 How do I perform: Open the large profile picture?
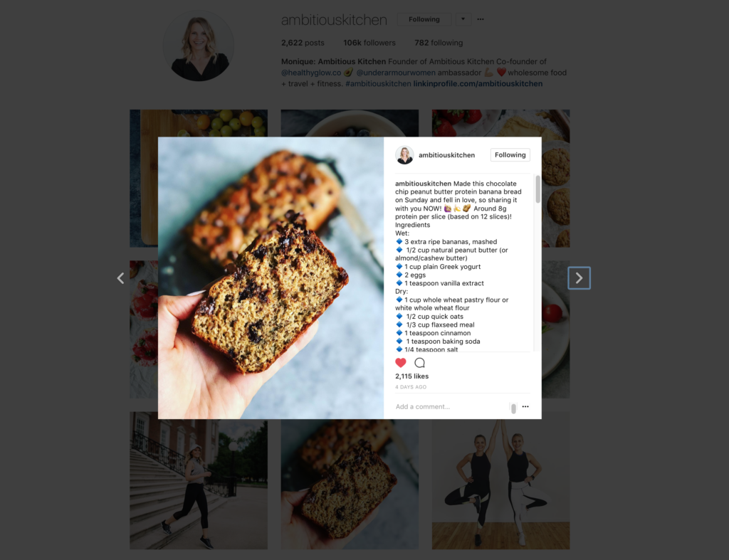[x=199, y=46]
